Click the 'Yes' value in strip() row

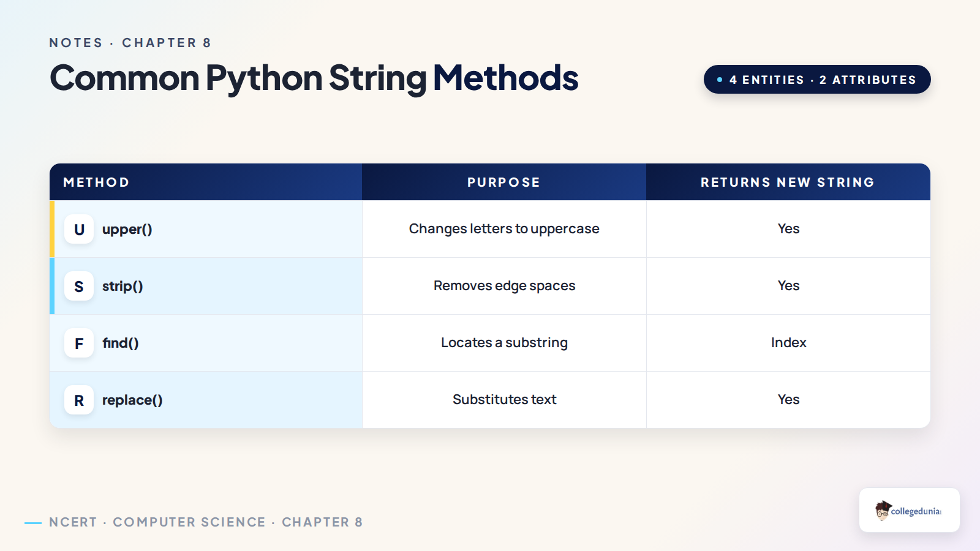(788, 285)
